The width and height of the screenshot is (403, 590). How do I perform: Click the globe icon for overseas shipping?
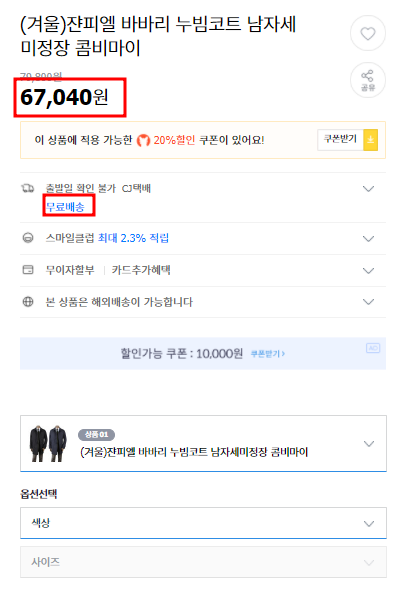click(x=28, y=302)
